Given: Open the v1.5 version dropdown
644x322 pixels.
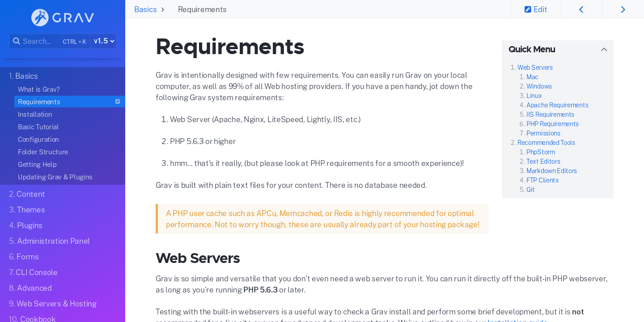Looking at the screenshot, I should (103, 41).
